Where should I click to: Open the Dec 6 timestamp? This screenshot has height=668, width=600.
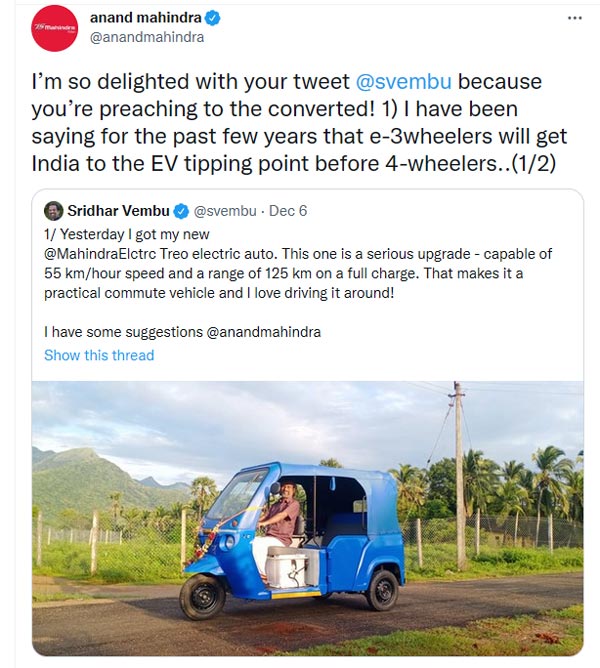point(288,211)
